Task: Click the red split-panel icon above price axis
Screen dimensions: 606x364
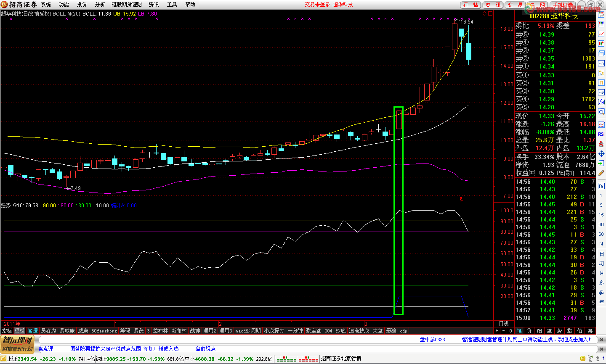Action: pyautogui.click(x=490, y=14)
